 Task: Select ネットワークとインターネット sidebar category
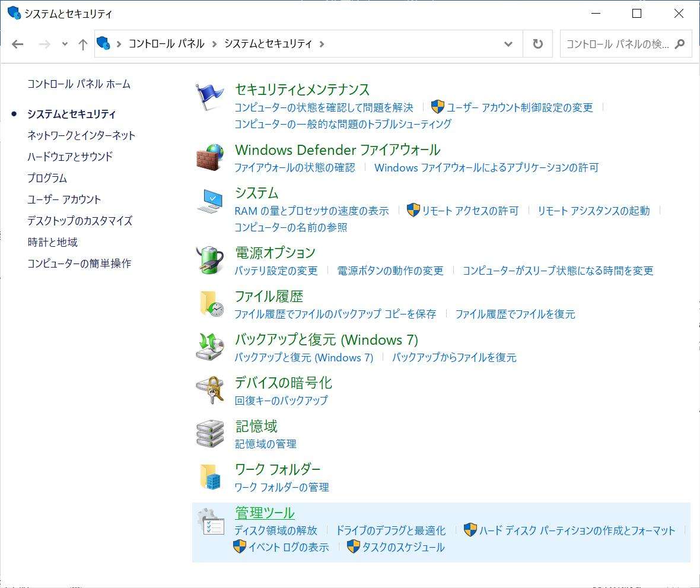pos(81,135)
